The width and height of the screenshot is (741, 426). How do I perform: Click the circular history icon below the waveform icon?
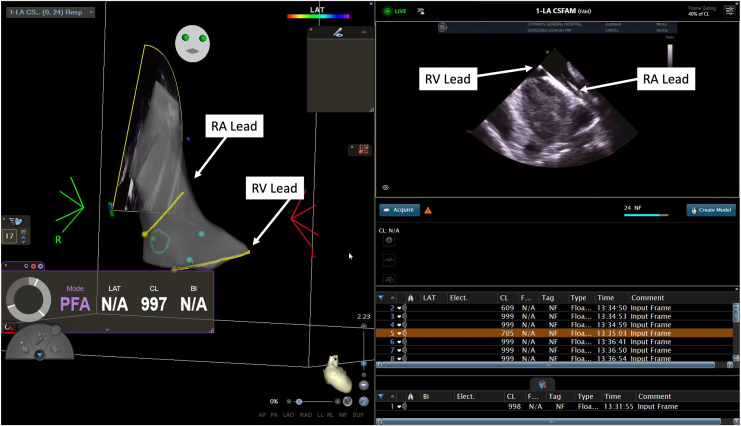coord(389,279)
